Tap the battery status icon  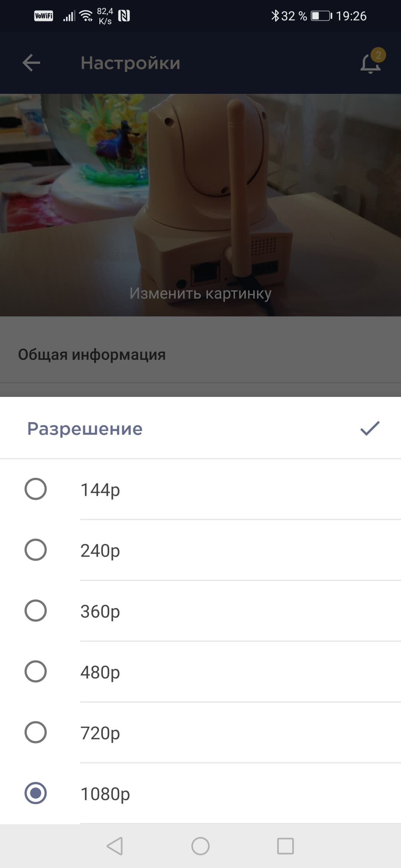[x=321, y=16]
